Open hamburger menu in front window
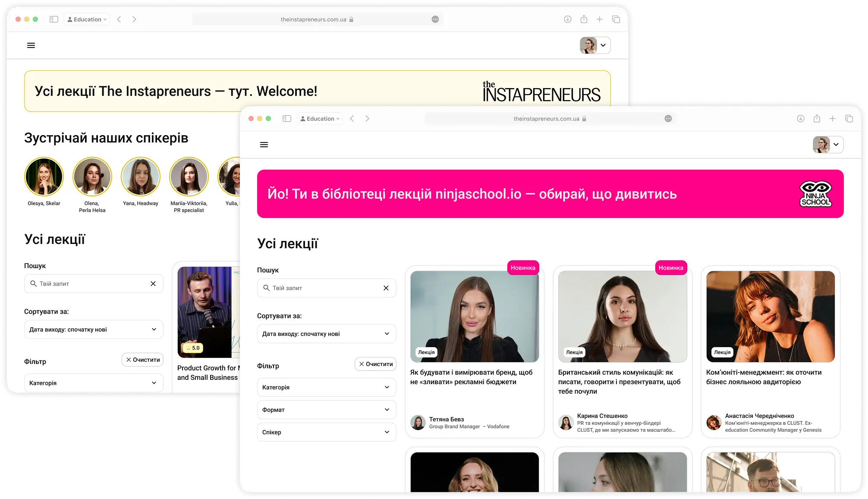Image resolution: width=868 pixels, height=499 pixels. click(x=264, y=145)
